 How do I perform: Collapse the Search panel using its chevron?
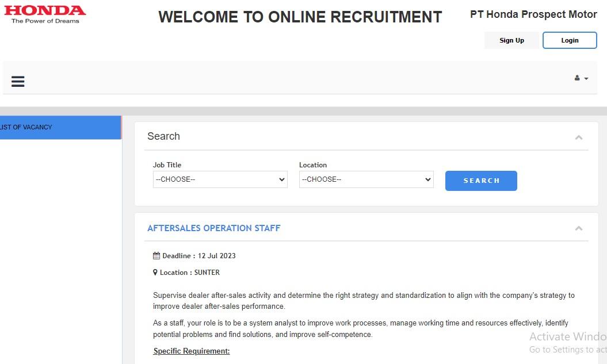[579, 137]
